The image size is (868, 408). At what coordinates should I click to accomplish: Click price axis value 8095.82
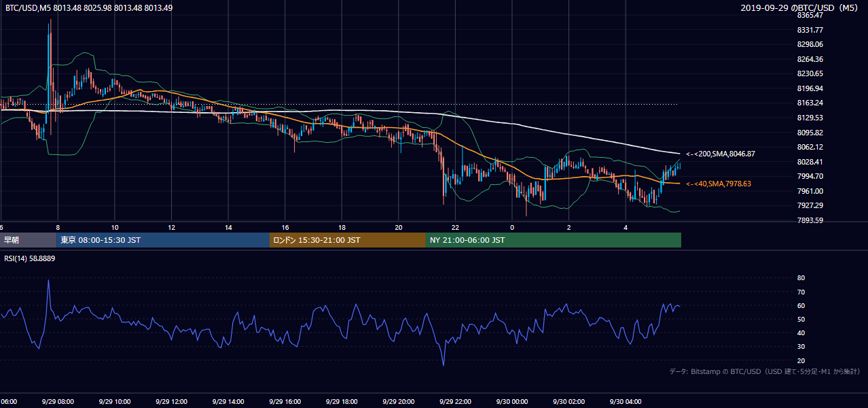pos(810,133)
